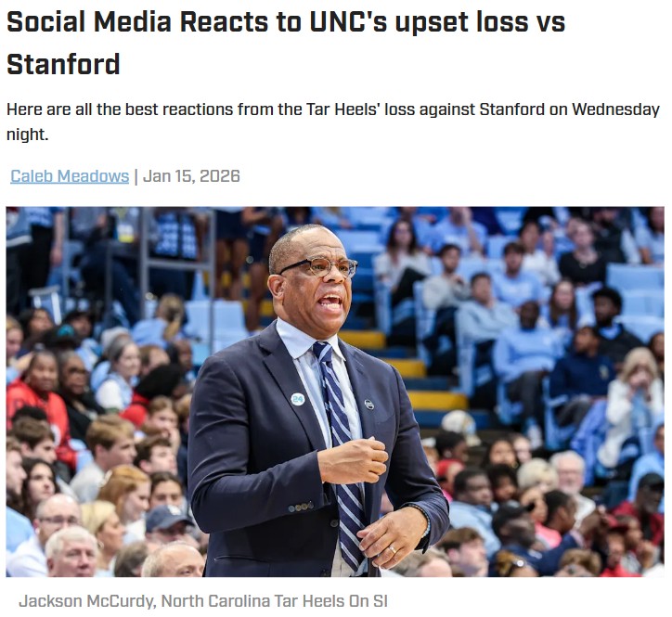Viewport: 672px width, 617px height.
Task: Click the small dark lapel pin on jacket
Action: point(368,404)
